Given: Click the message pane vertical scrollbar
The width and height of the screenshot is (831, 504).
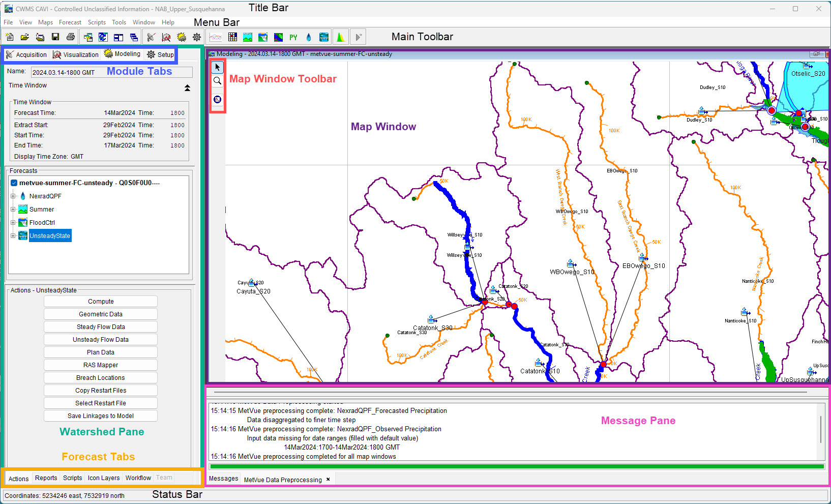Looking at the screenshot, I should coord(820,430).
